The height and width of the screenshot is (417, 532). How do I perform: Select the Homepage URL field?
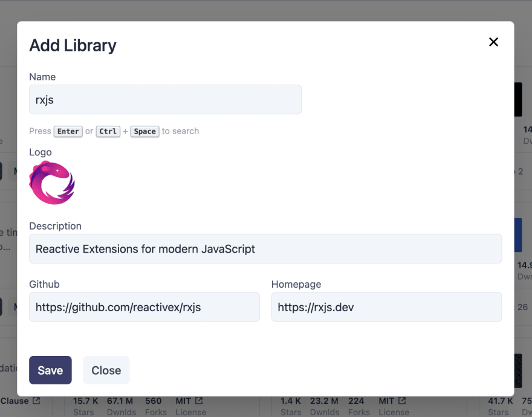pyautogui.click(x=386, y=307)
